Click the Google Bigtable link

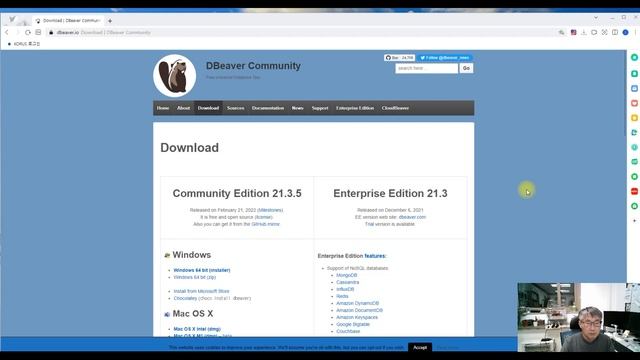tap(353, 324)
